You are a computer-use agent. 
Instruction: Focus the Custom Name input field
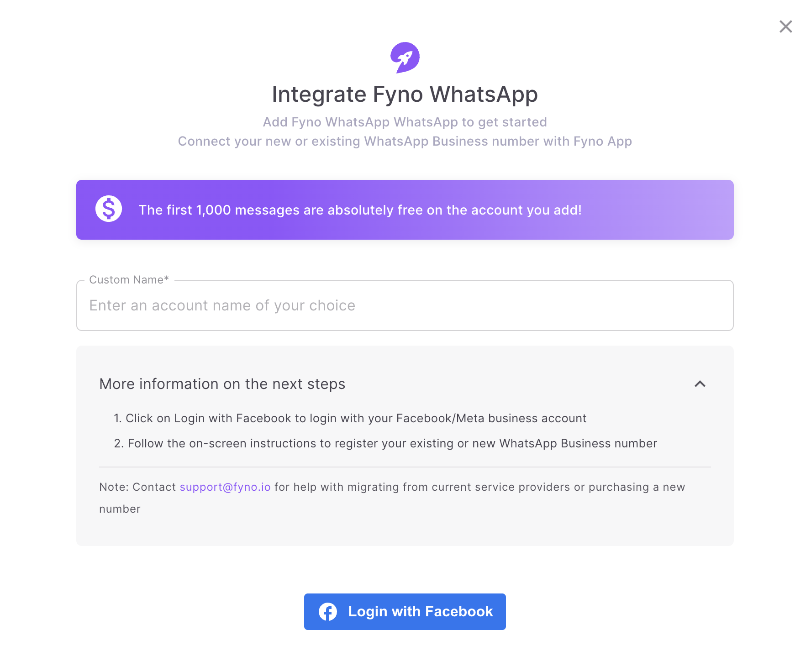(x=405, y=305)
